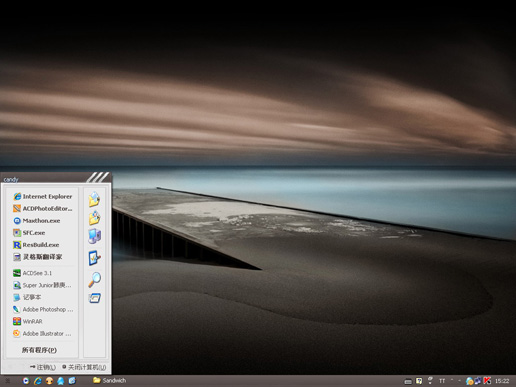This screenshot has height=387, width=516.
Task: Click 注销(L) log off button
Action: [43, 367]
